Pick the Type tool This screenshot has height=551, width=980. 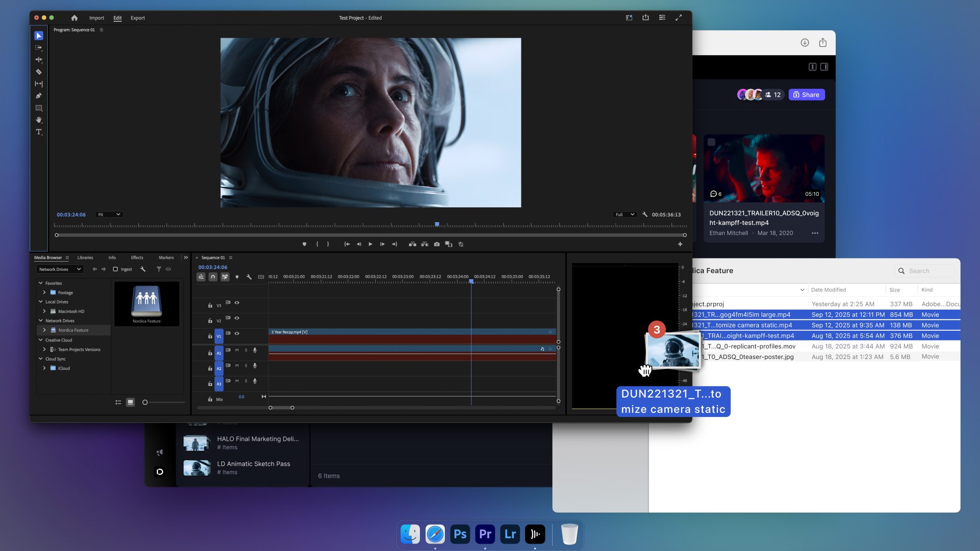point(39,132)
